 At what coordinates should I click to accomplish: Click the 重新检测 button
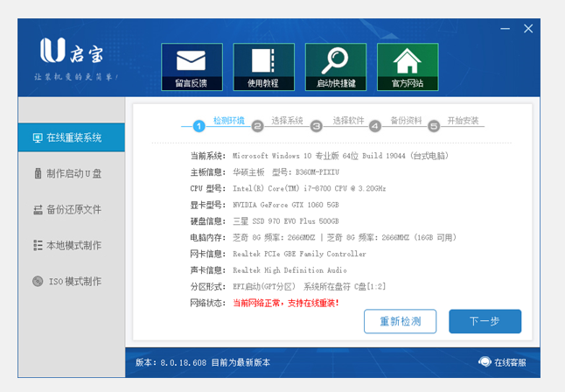(x=400, y=321)
